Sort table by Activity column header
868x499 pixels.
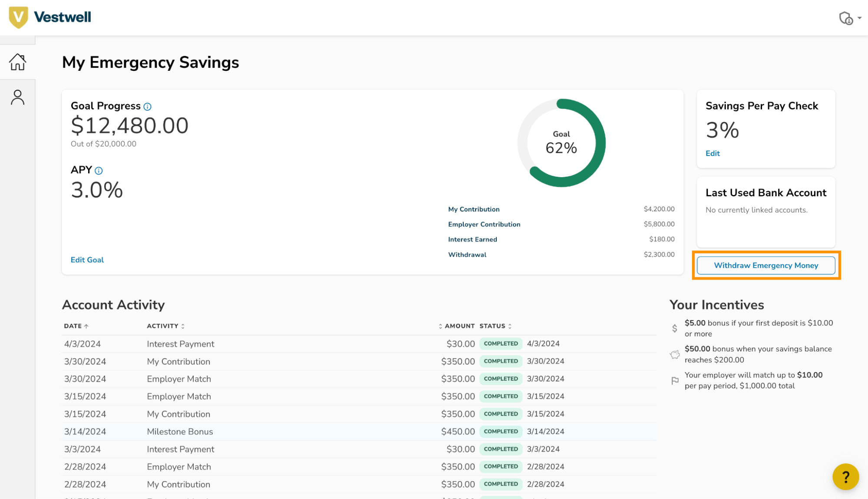coord(165,326)
